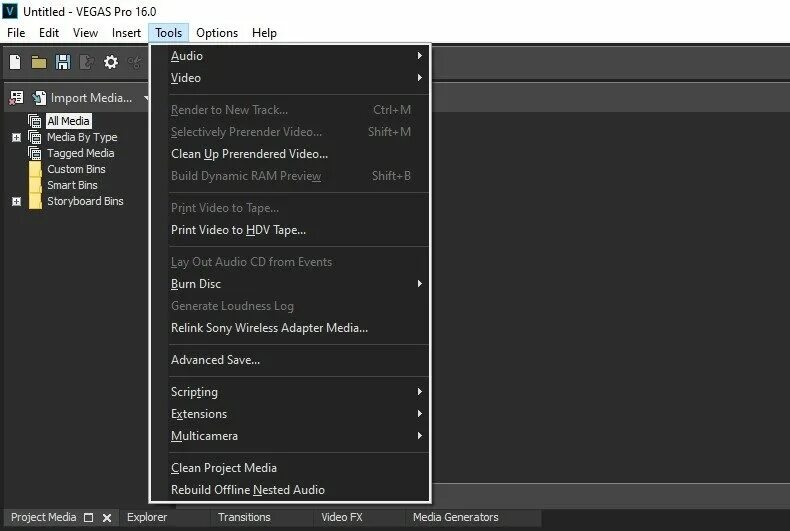Open the File menu
The image size is (790, 531).
click(16, 33)
